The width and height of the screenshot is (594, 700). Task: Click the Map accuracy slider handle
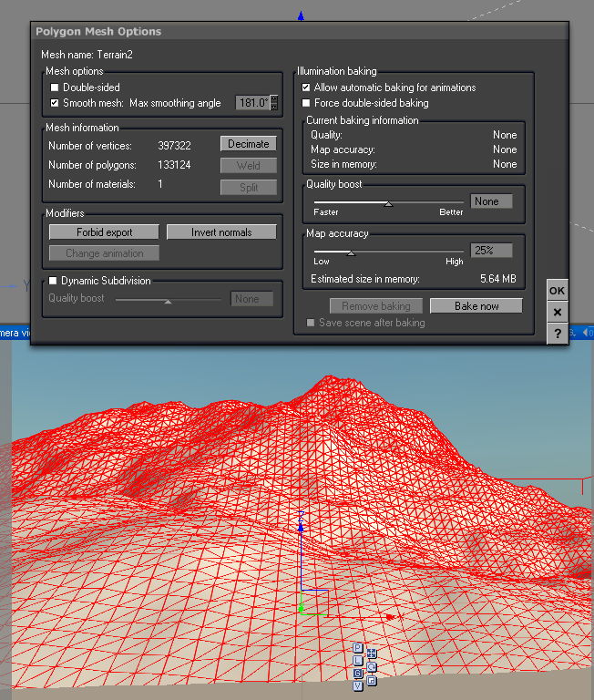[351, 252]
